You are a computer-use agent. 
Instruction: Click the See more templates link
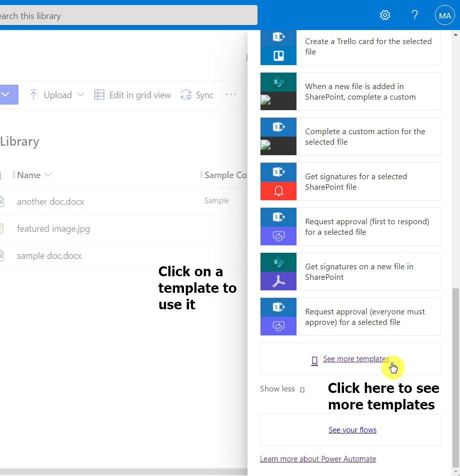coord(355,359)
